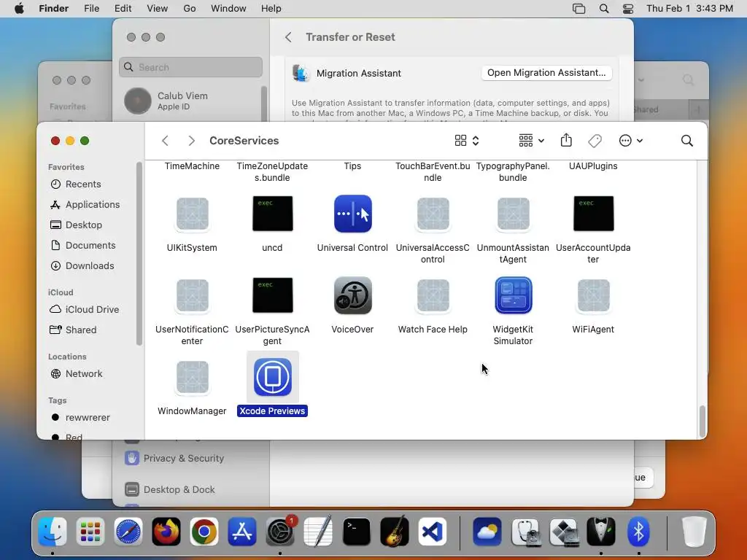The height and width of the screenshot is (560, 747).
Task: Open Recents in Finder sidebar
Action: tap(83, 184)
